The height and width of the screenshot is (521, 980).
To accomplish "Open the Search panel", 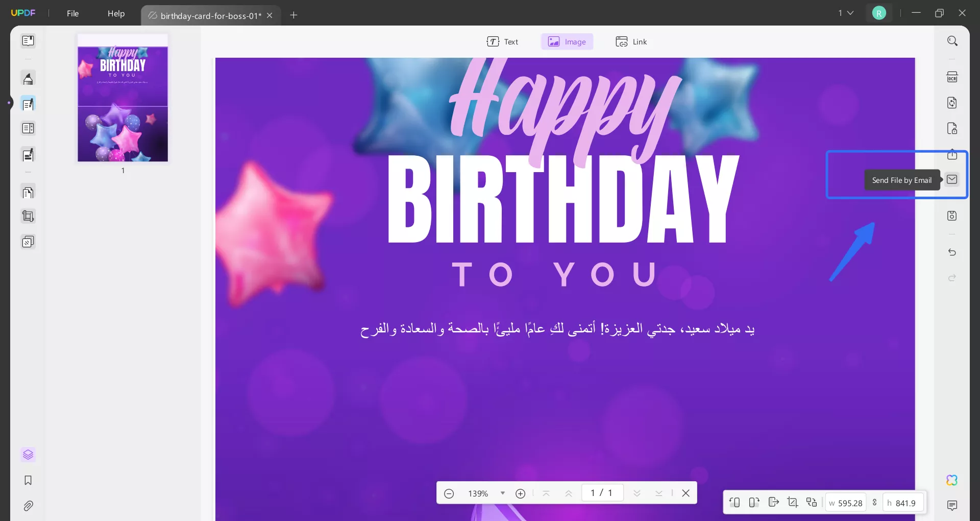I will [x=952, y=40].
